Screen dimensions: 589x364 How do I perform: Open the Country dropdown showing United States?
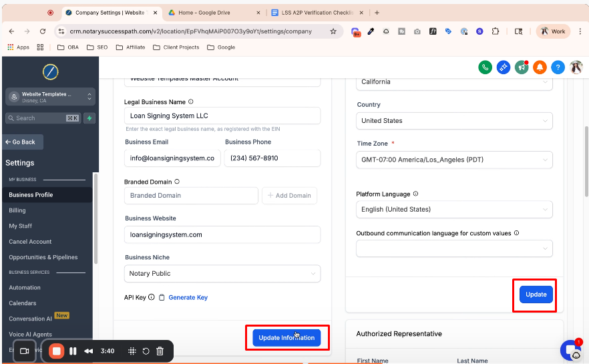pos(454,121)
